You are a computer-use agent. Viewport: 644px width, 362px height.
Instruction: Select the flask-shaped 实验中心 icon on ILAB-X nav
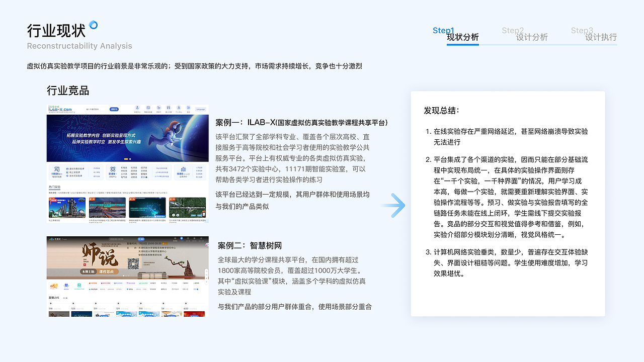click(x=137, y=108)
